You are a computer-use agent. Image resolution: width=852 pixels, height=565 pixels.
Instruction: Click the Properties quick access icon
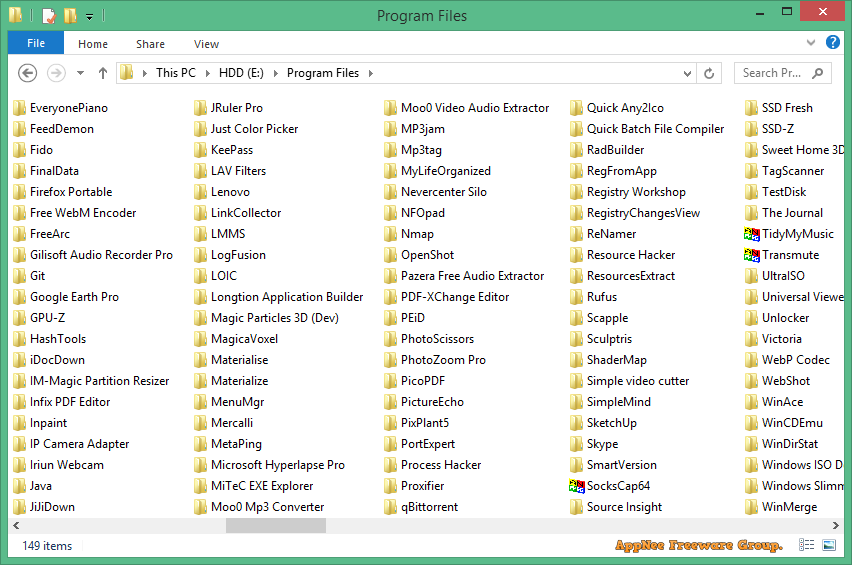pyautogui.click(x=48, y=16)
